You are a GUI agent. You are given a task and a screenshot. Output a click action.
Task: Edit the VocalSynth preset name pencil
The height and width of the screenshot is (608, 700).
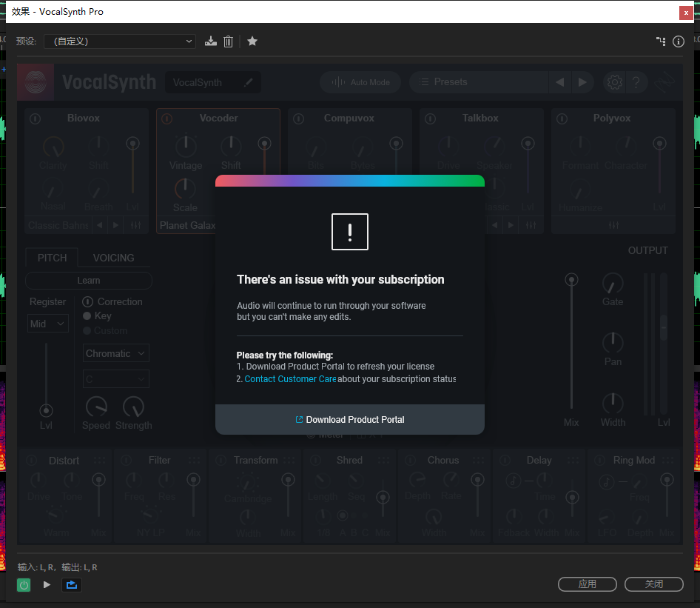[248, 82]
